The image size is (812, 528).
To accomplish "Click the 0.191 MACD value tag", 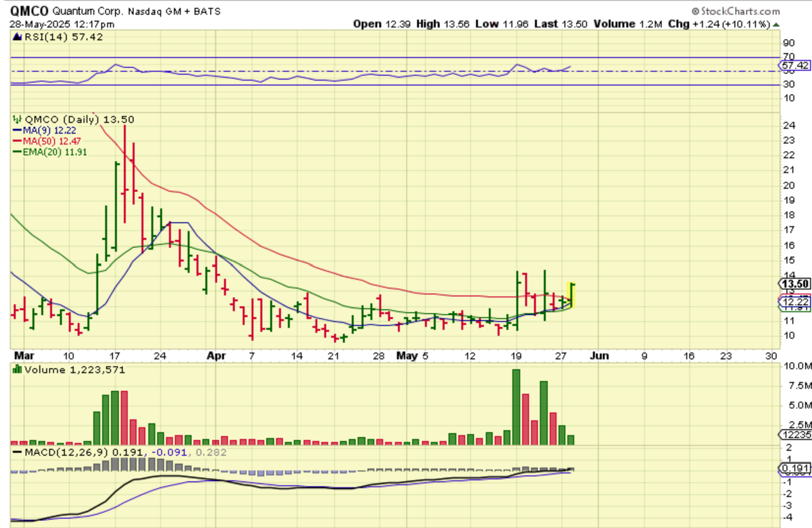I will tap(795, 468).
